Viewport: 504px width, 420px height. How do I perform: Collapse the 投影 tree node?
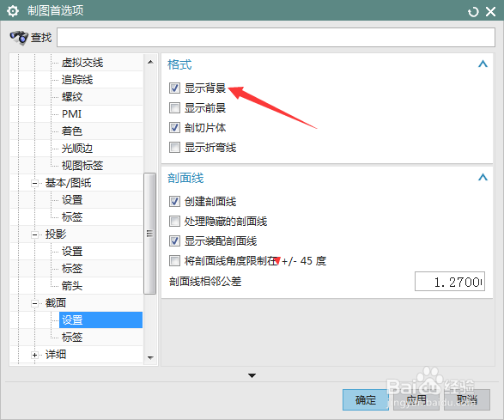click(x=34, y=234)
